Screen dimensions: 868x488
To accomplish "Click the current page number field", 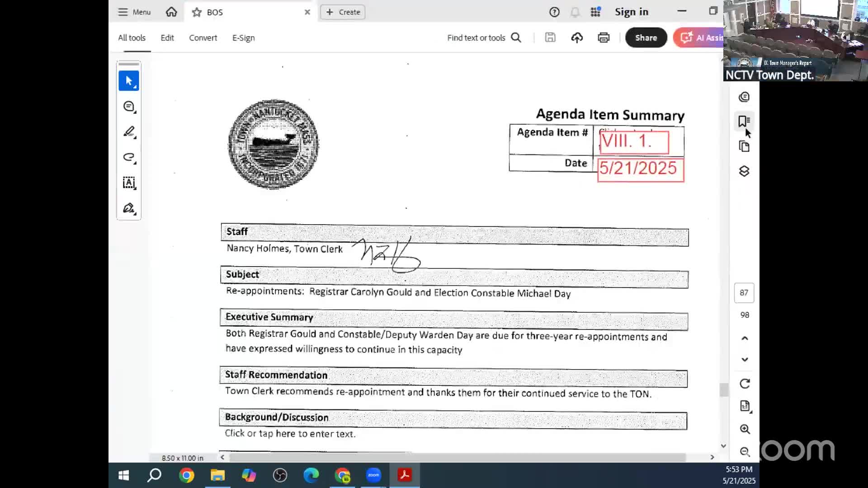I will [x=744, y=293].
